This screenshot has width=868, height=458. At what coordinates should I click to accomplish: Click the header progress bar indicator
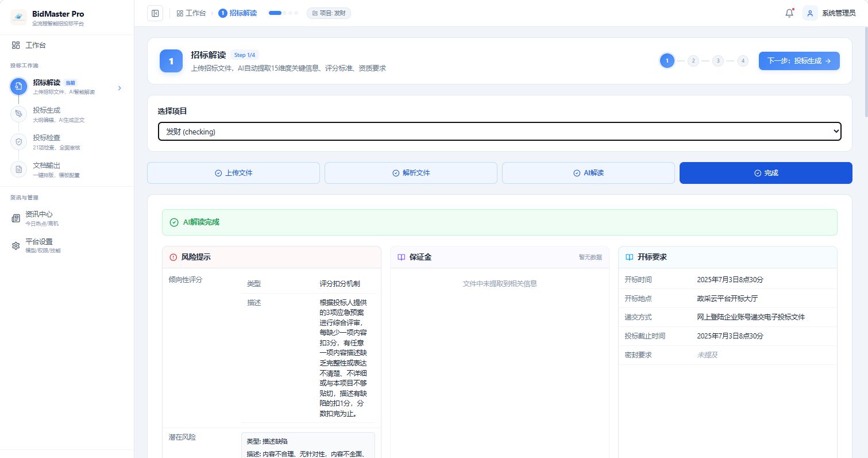point(283,13)
